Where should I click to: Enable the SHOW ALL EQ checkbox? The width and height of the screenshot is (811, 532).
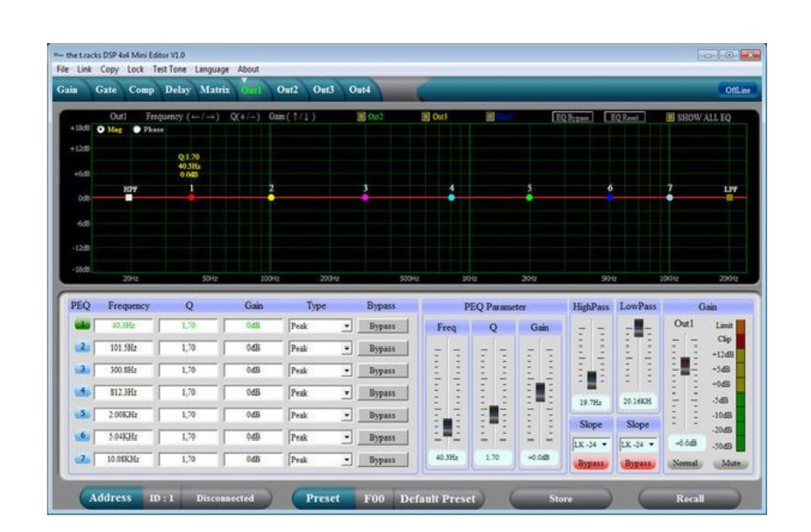[671, 117]
